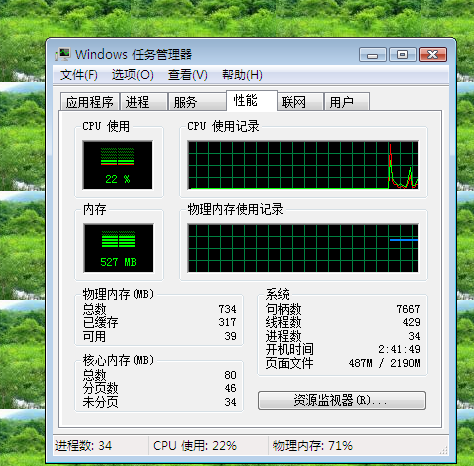This screenshot has height=466, width=474.
Task: Click the CPU usage meter showing 22 %
Action: click(118, 165)
